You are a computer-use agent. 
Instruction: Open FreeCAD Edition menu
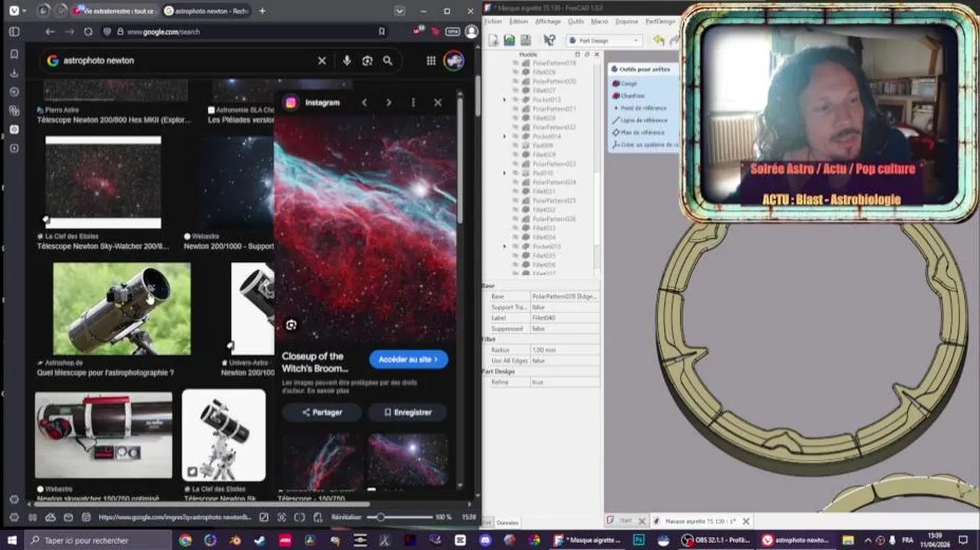[x=518, y=21]
